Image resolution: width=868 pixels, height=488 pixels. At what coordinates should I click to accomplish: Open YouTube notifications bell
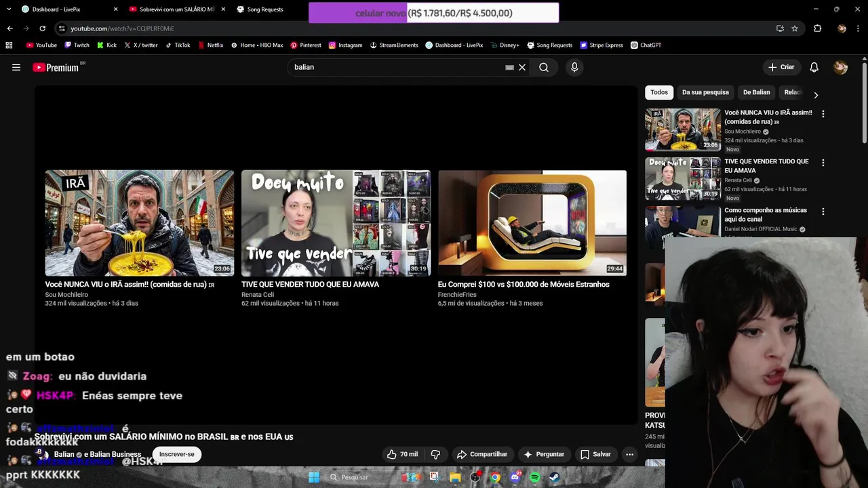[814, 67]
